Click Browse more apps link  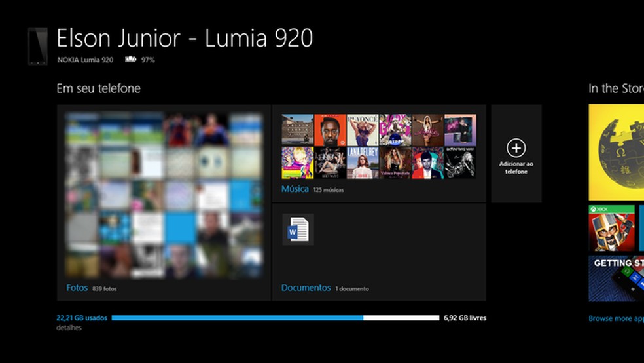[x=616, y=318]
